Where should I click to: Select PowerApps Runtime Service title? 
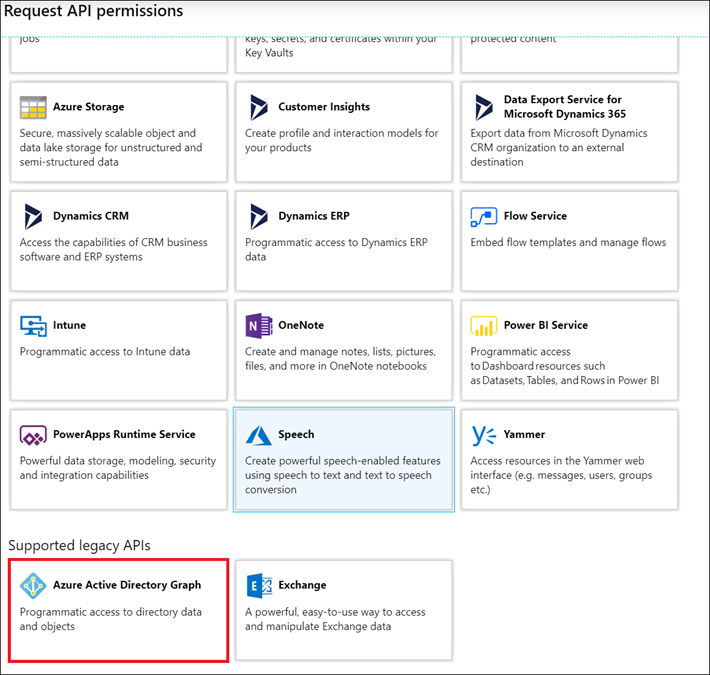(125, 434)
